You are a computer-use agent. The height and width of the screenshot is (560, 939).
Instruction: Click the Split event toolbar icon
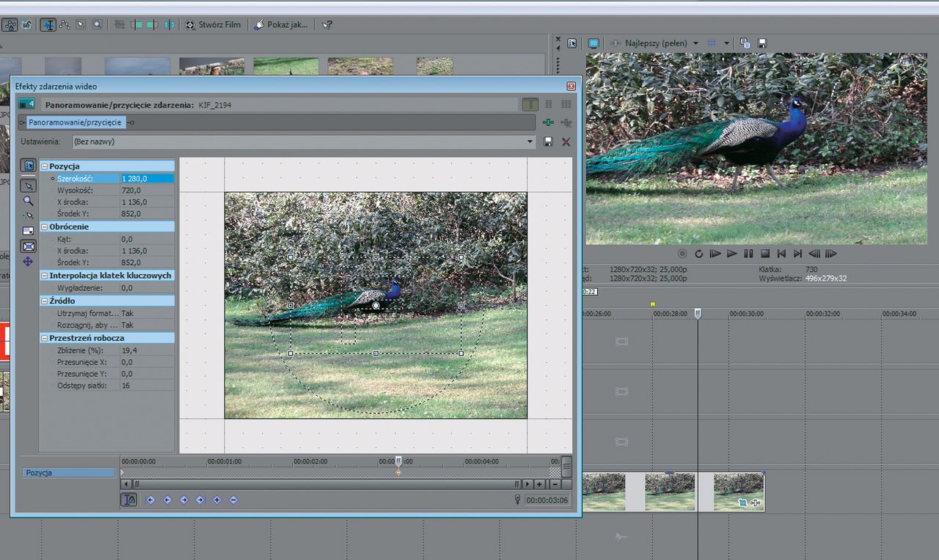169,24
